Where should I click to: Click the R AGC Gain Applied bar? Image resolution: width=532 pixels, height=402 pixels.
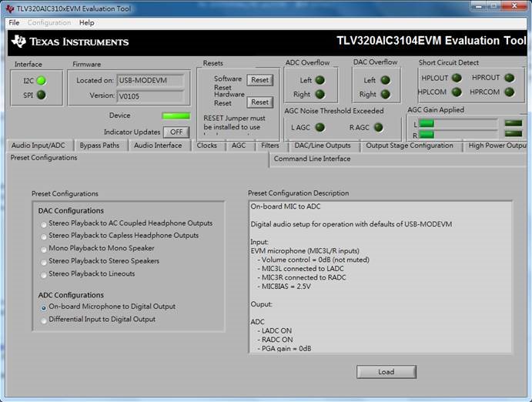coord(458,135)
